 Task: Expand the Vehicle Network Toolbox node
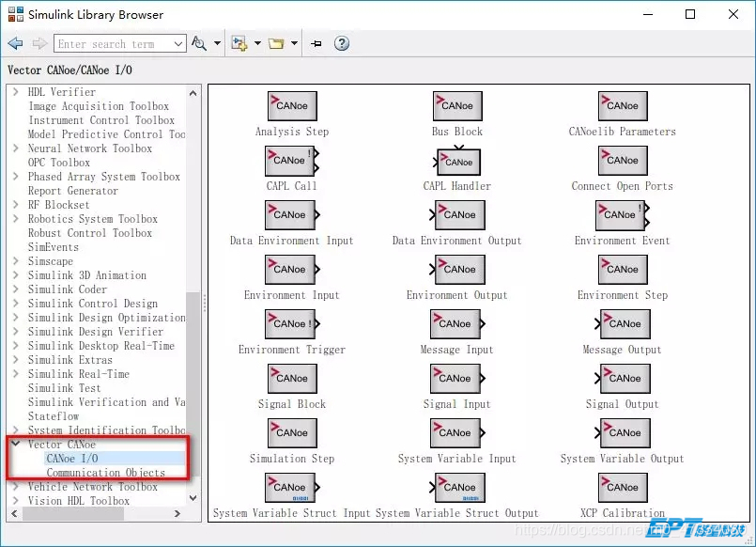(x=16, y=486)
